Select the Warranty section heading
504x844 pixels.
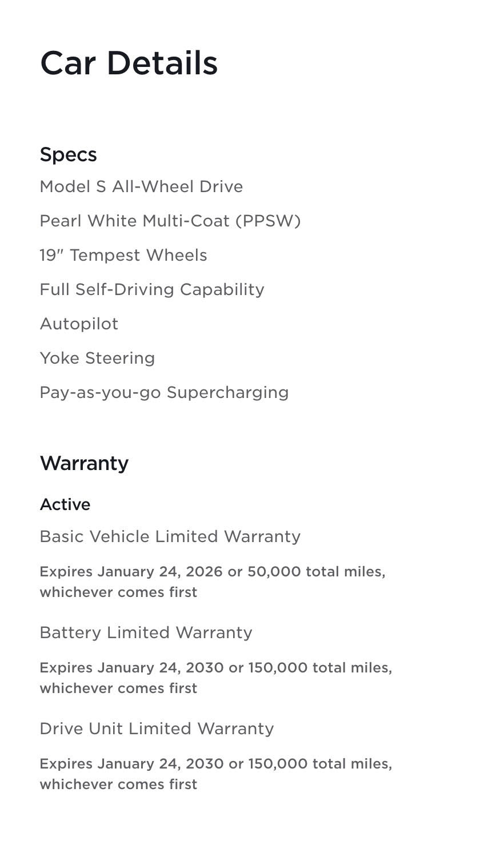84,463
